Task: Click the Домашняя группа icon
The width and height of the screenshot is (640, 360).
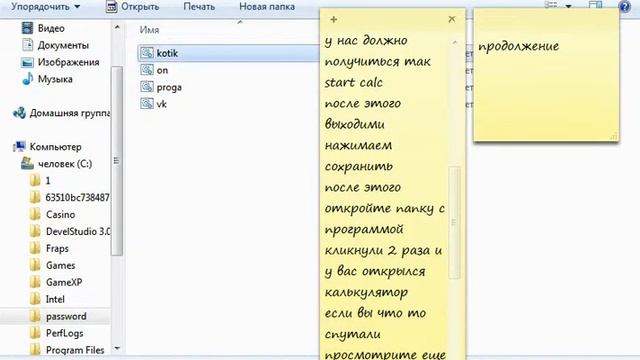Action: coord(19,113)
